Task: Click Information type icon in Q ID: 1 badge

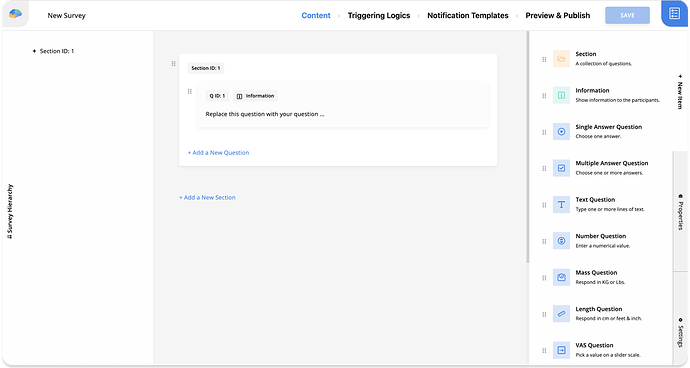Action: click(239, 96)
